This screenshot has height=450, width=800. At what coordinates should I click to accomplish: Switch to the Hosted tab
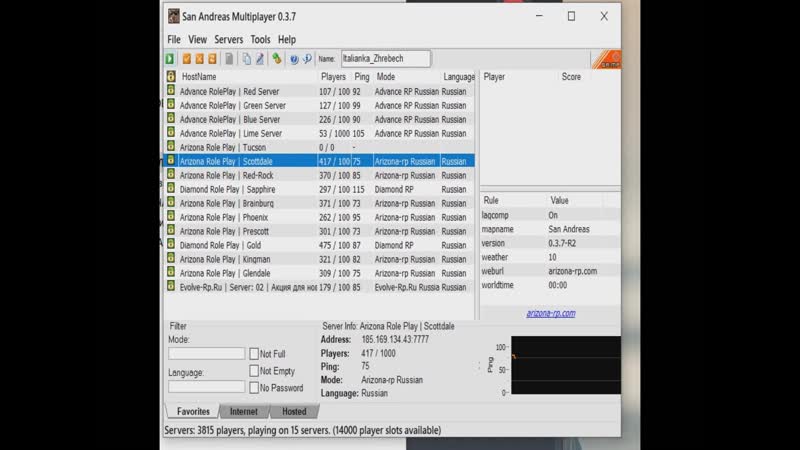[294, 411]
